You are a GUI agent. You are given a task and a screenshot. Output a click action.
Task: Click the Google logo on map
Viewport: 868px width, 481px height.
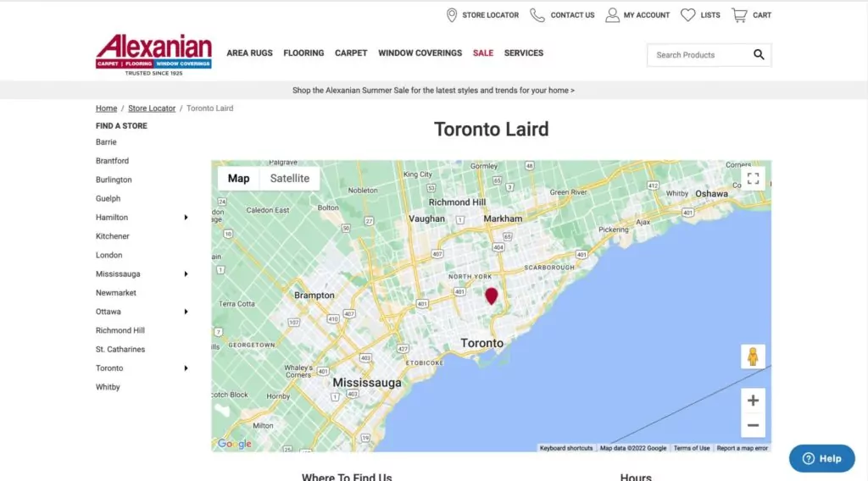tap(234, 444)
